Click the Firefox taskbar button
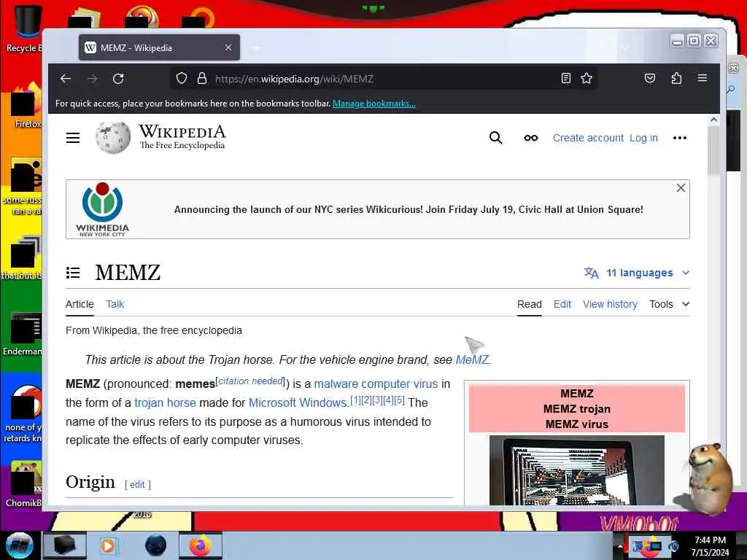This screenshot has height=560, width=747. (x=201, y=545)
